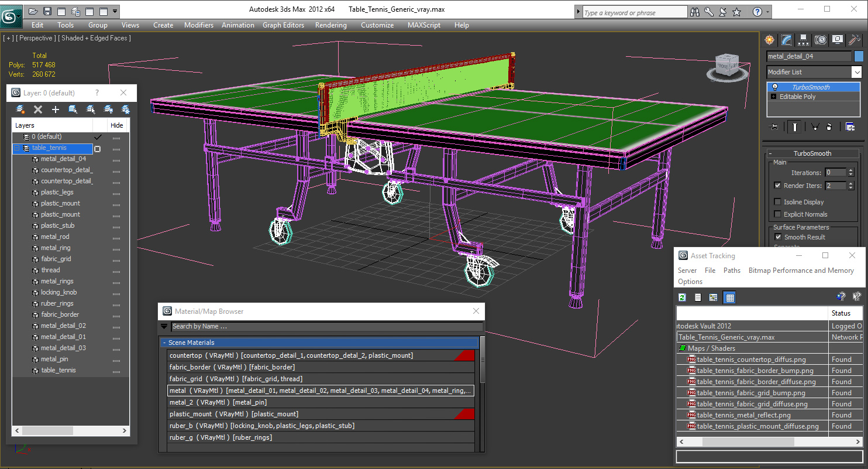Collapse the Scene Materials group header
Image resolution: width=868 pixels, height=469 pixels.
click(319, 343)
